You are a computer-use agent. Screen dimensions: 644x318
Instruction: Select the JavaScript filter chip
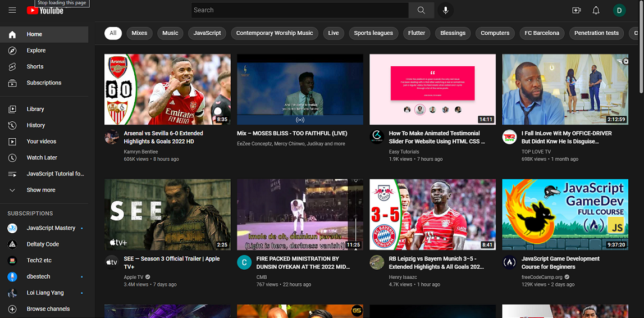[207, 33]
